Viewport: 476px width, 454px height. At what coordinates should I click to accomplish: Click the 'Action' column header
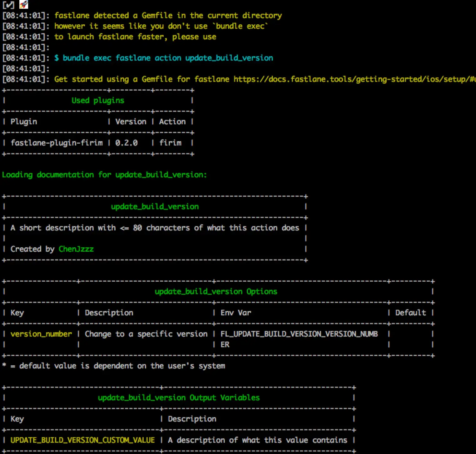click(x=172, y=122)
